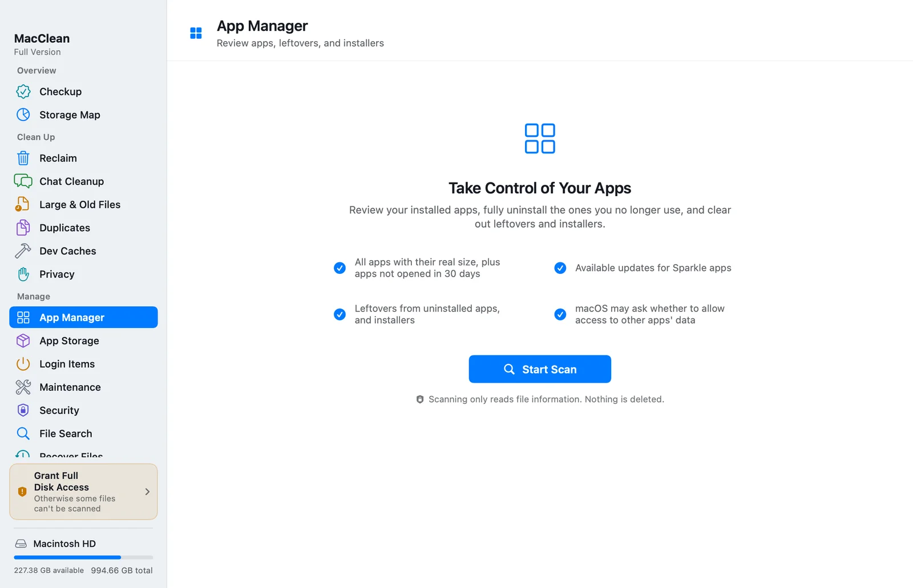
Task: Click the Clean Up section header
Action: pos(36,137)
